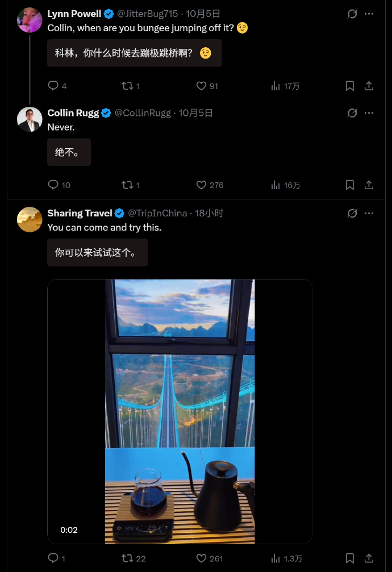The image size is (392, 572).
Task: Click Grok icon on Collin Rugg's tweet
Action: [x=352, y=113]
